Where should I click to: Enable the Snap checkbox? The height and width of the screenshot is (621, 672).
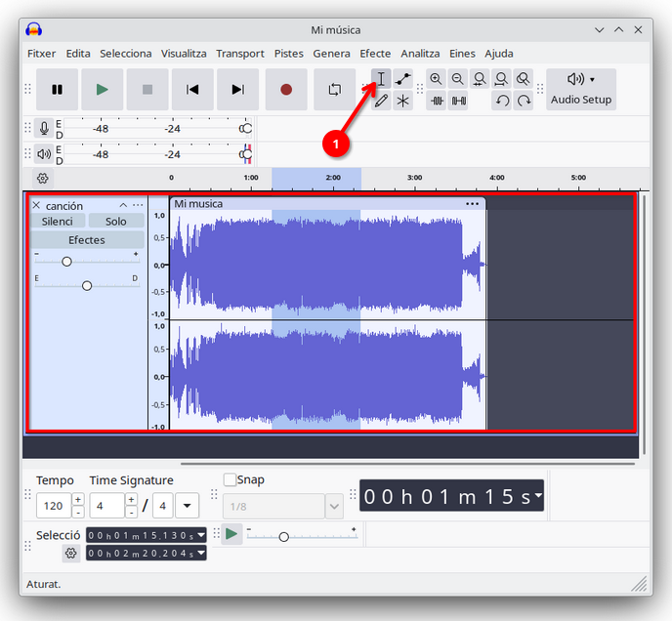[x=231, y=479]
